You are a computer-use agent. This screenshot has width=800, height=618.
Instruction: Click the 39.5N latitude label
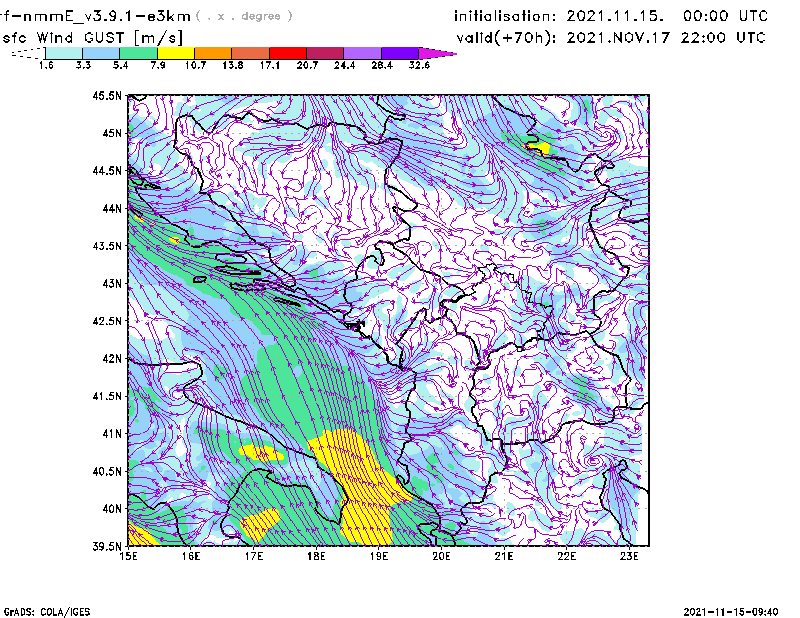[107, 547]
